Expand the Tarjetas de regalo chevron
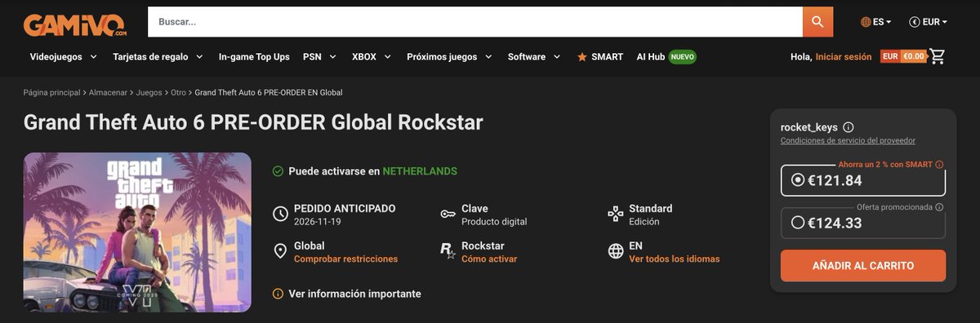Screen dimensions: 980x323 [x=198, y=57]
